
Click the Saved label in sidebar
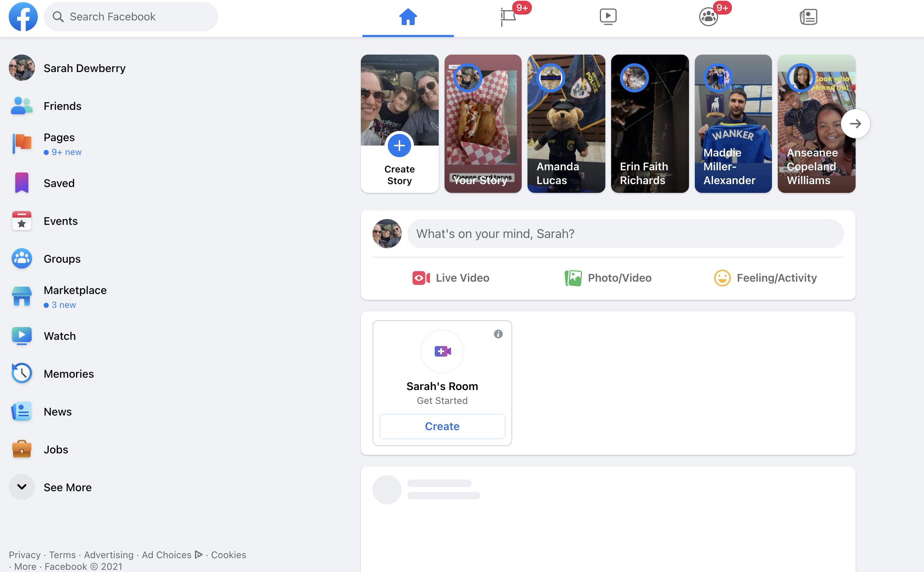(59, 183)
